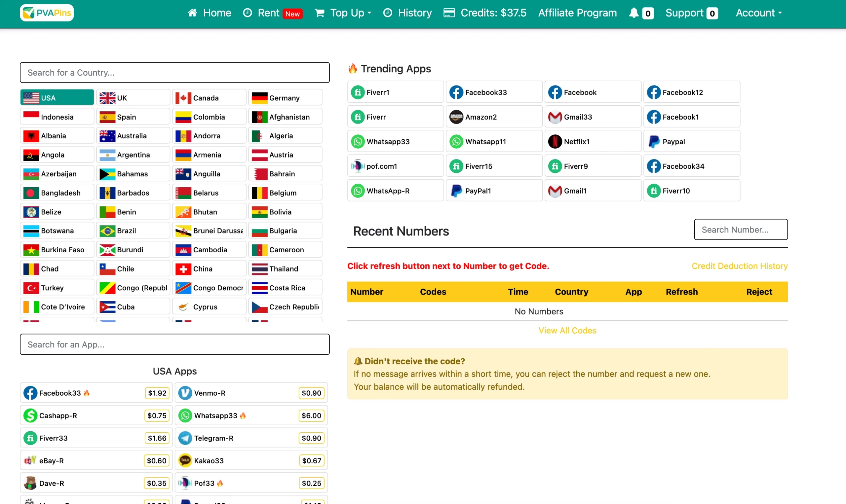The height and width of the screenshot is (504, 846).
Task: Choose China from country list
Action: click(x=209, y=269)
